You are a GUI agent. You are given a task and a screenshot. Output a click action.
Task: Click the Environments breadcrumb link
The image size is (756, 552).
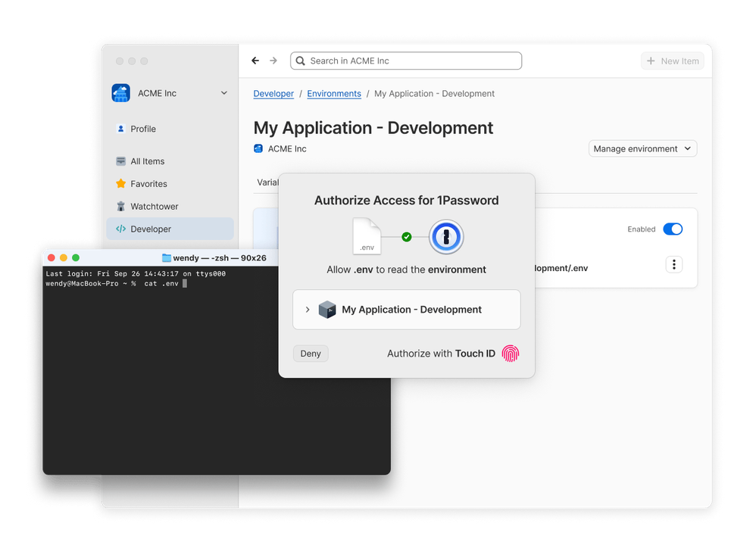pyautogui.click(x=334, y=94)
